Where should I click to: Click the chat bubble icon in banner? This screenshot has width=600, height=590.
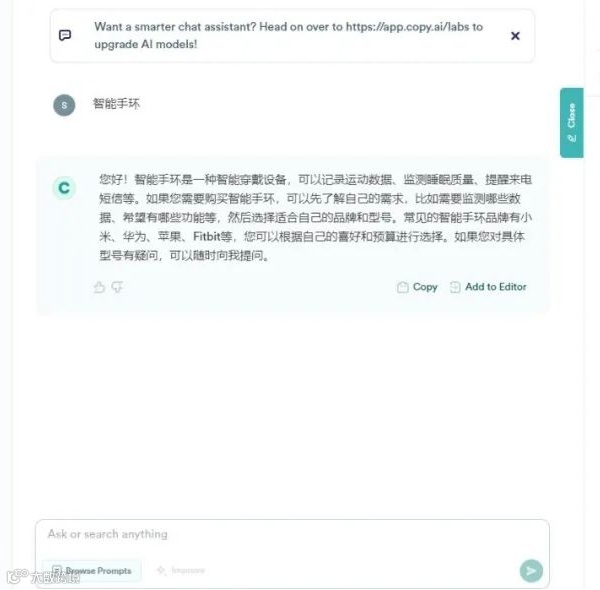point(65,36)
